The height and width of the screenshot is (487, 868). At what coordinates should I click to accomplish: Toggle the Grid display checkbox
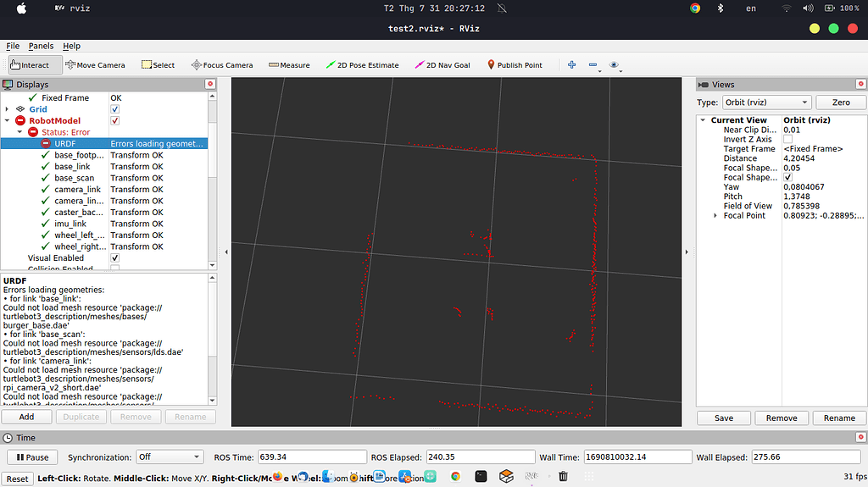tap(115, 109)
